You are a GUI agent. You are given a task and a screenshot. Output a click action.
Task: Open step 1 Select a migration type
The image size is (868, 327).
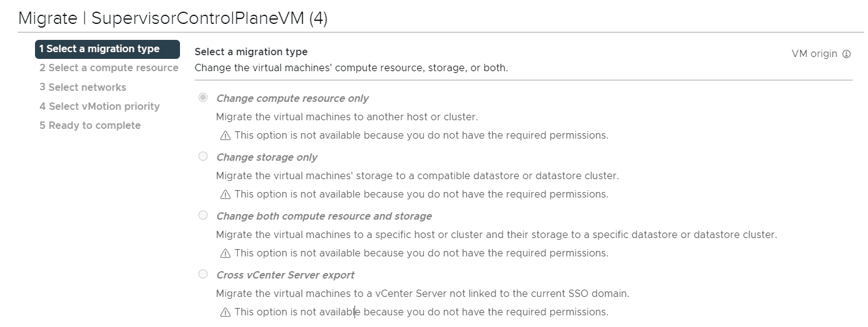(x=108, y=49)
